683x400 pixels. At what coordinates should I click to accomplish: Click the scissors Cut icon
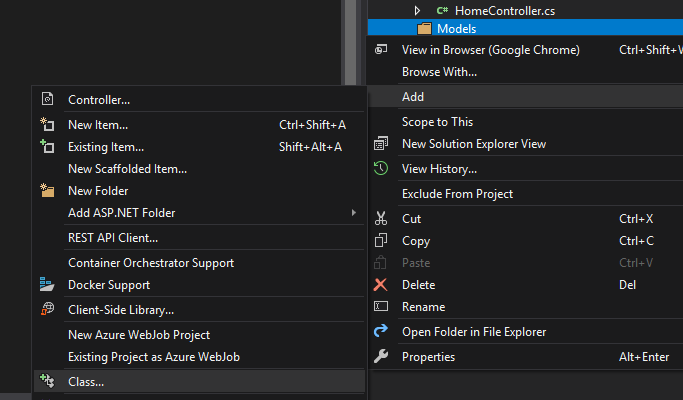click(381, 218)
